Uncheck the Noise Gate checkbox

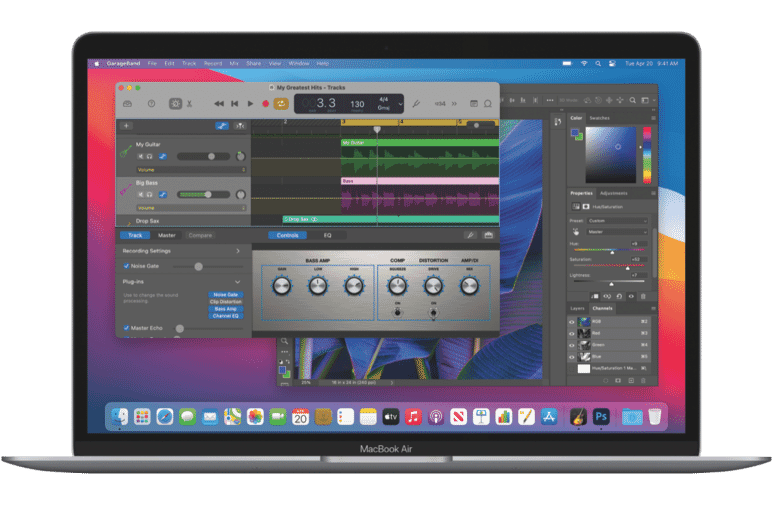[x=126, y=266]
